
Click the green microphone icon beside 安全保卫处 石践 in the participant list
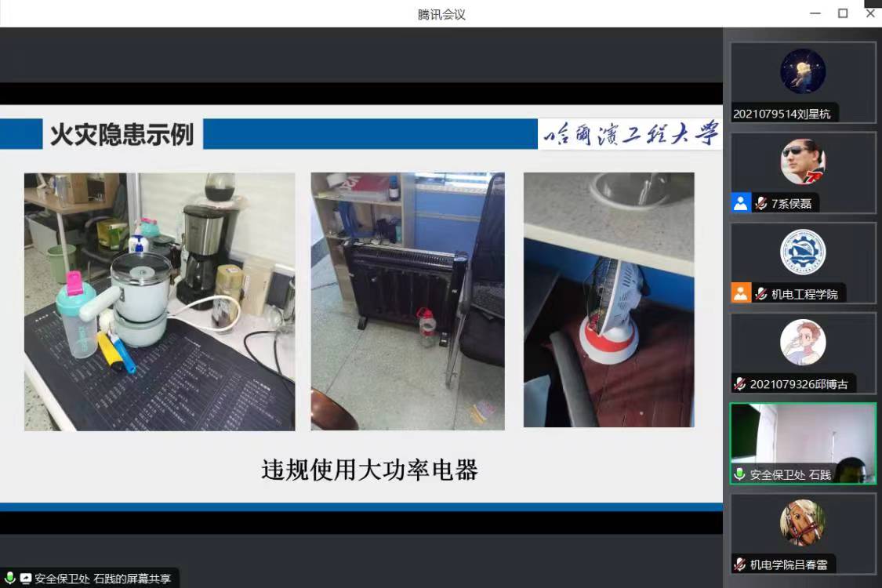[739, 474]
